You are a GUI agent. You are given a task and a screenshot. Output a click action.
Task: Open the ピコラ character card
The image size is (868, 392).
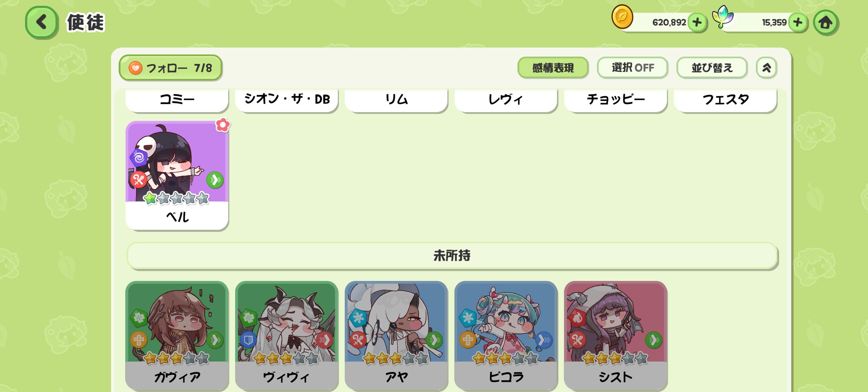tap(506, 335)
